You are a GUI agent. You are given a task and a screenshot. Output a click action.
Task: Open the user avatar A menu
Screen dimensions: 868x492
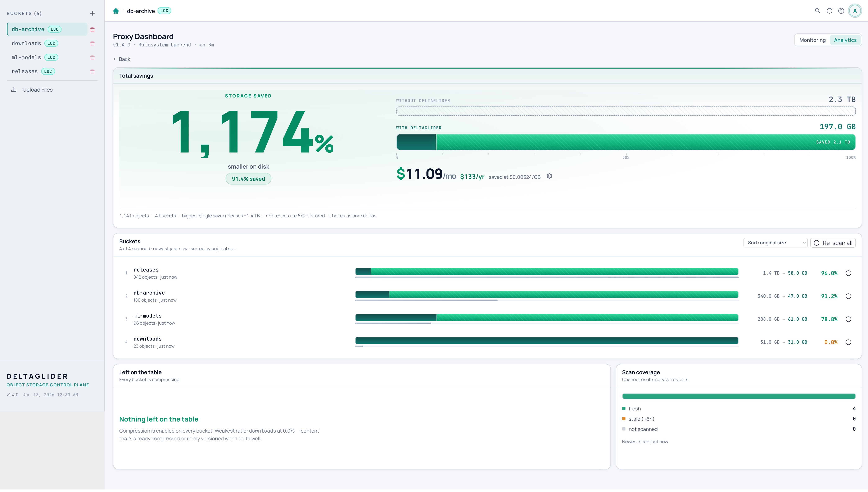point(855,11)
